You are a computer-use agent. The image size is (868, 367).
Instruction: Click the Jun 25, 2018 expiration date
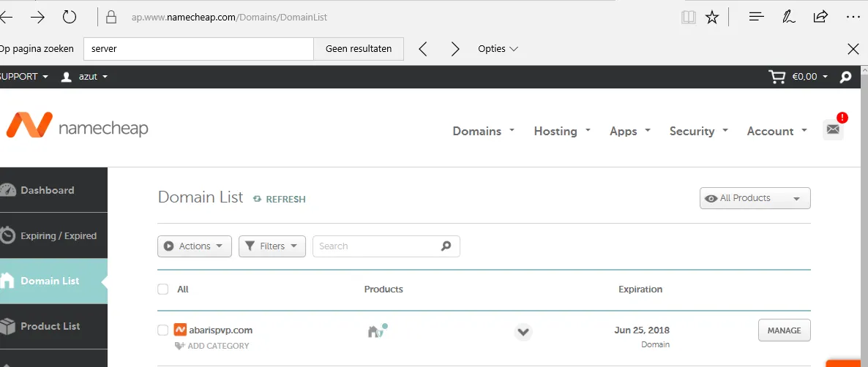click(x=642, y=330)
